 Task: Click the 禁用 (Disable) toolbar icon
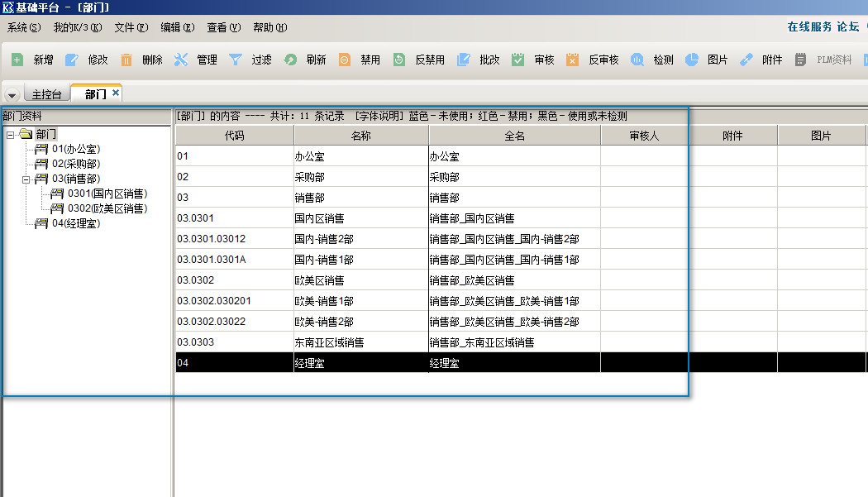(345, 60)
